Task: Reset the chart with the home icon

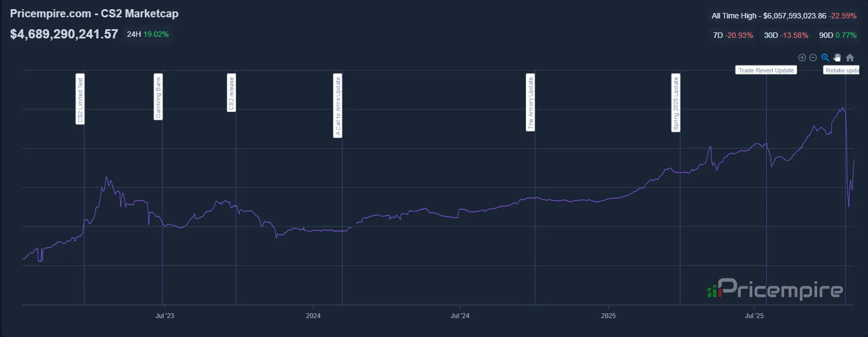Action: click(x=850, y=57)
